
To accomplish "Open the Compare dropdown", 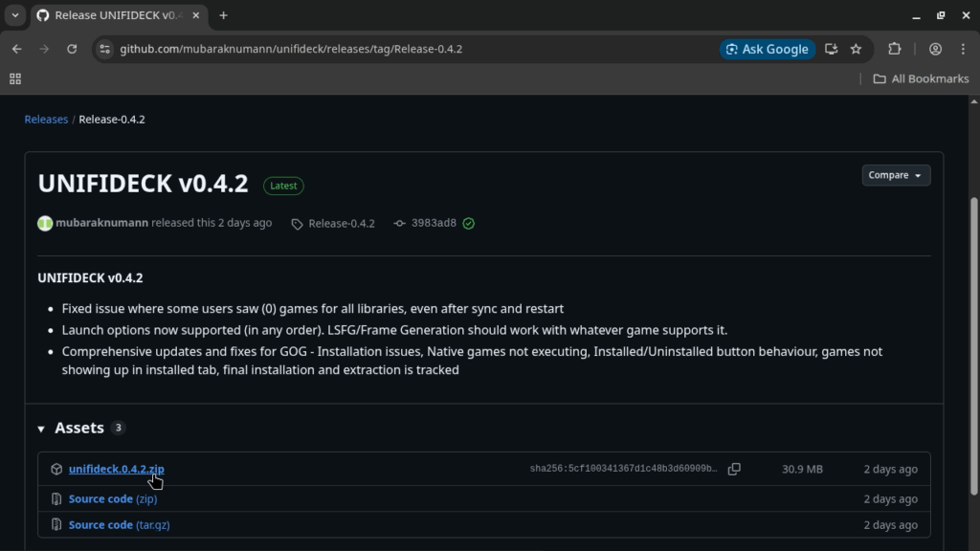I will tap(895, 175).
